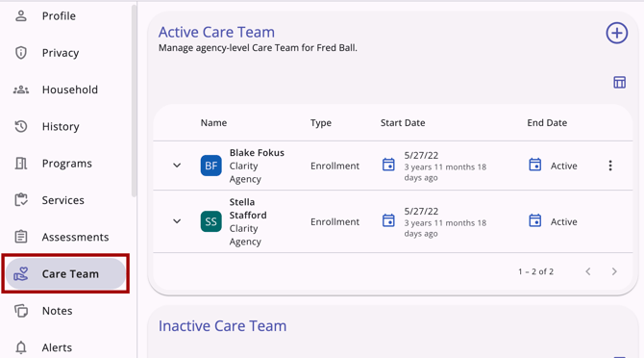Expand Blake Fokus row details
The width and height of the screenshot is (644, 358).
[177, 166]
